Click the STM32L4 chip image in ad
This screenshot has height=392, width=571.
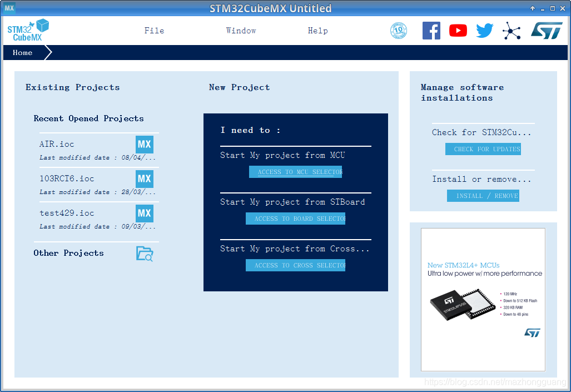click(463, 305)
